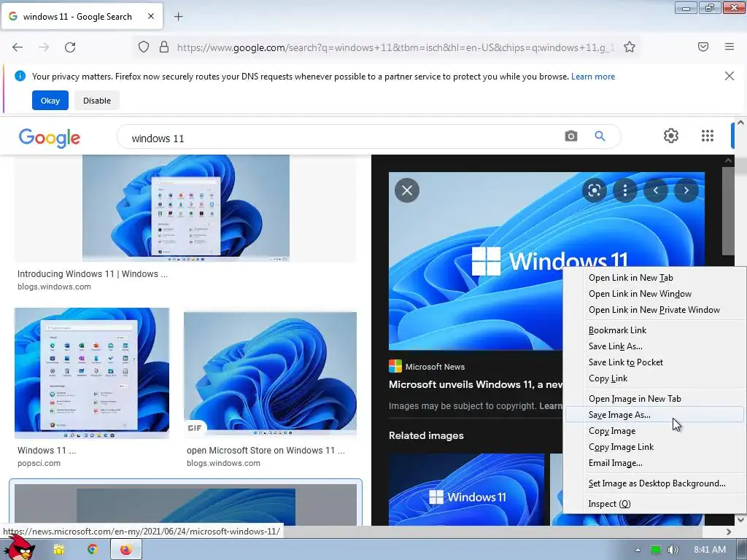Screen dimensions: 747x560
Task: Reload the current page
Action: 70,47
